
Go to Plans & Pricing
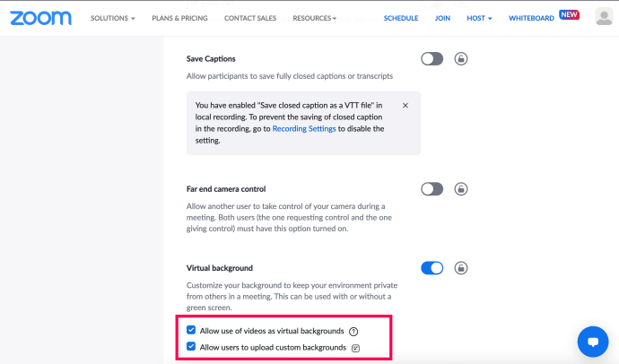click(179, 18)
